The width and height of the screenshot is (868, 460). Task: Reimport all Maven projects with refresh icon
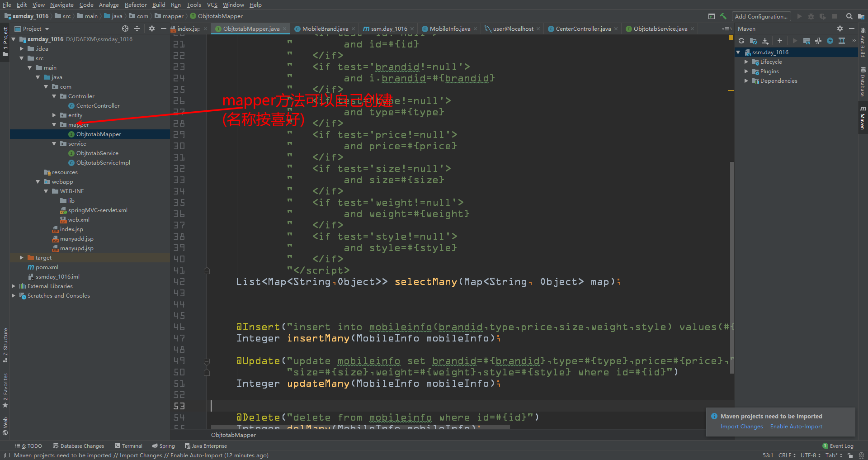(741, 41)
